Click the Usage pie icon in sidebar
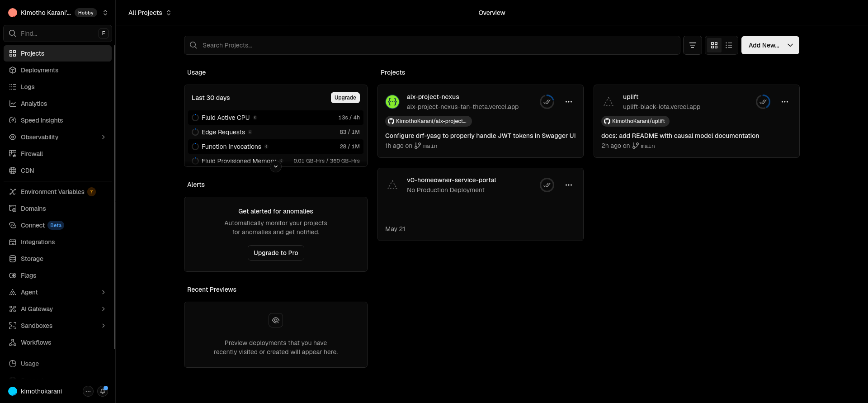868x403 pixels. tap(13, 364)
